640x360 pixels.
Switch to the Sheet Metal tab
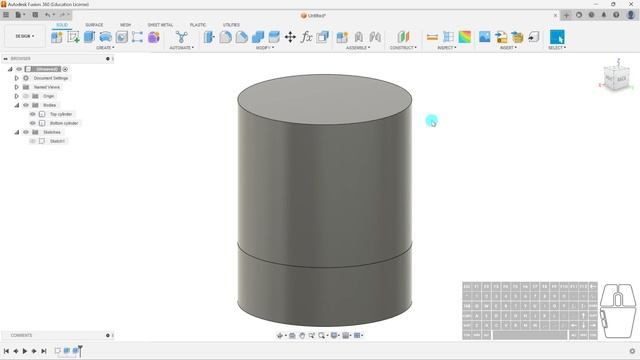[x=160, y=25]
